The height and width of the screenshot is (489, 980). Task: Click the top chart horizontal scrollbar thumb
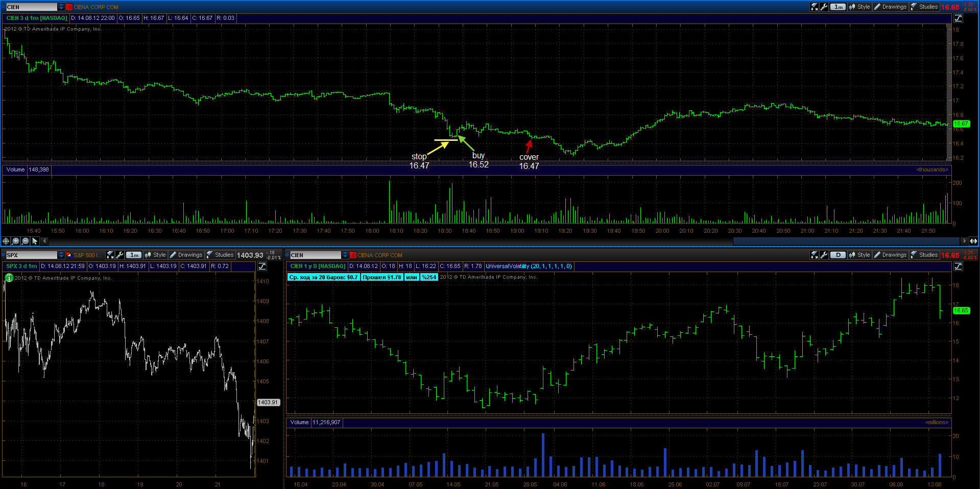tap(846, 241)
